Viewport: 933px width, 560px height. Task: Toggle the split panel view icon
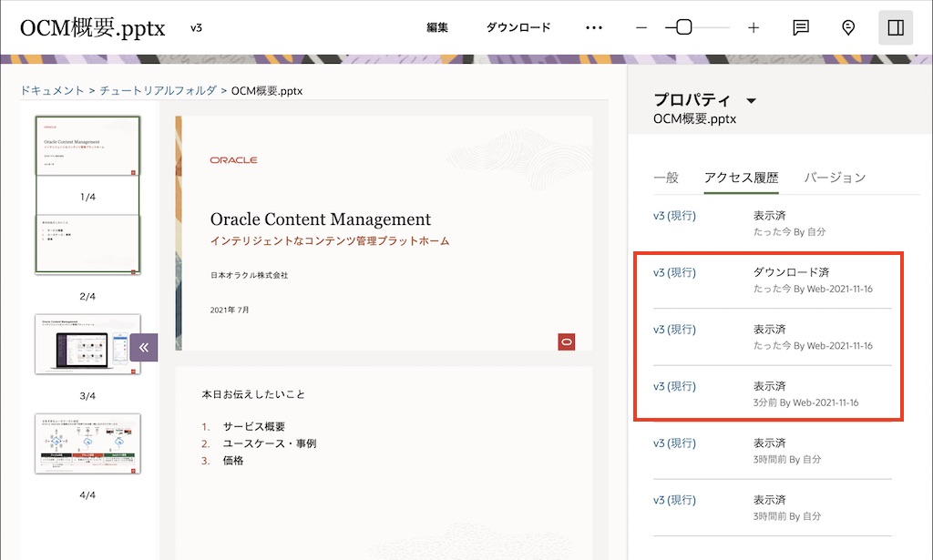pos(895,27)
